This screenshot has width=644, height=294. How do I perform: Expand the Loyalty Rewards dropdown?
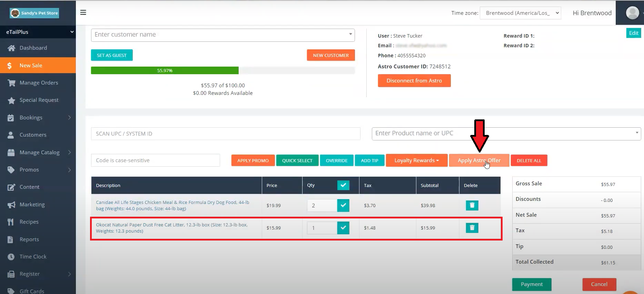(x=416, y=160)
